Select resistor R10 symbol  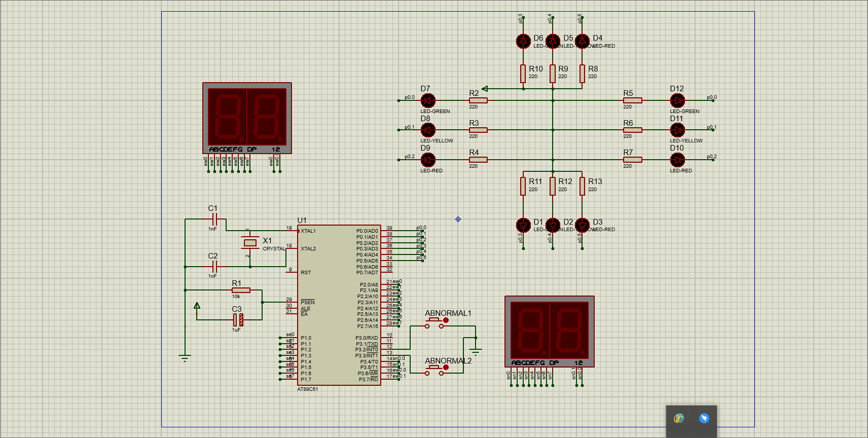(523, 74)
